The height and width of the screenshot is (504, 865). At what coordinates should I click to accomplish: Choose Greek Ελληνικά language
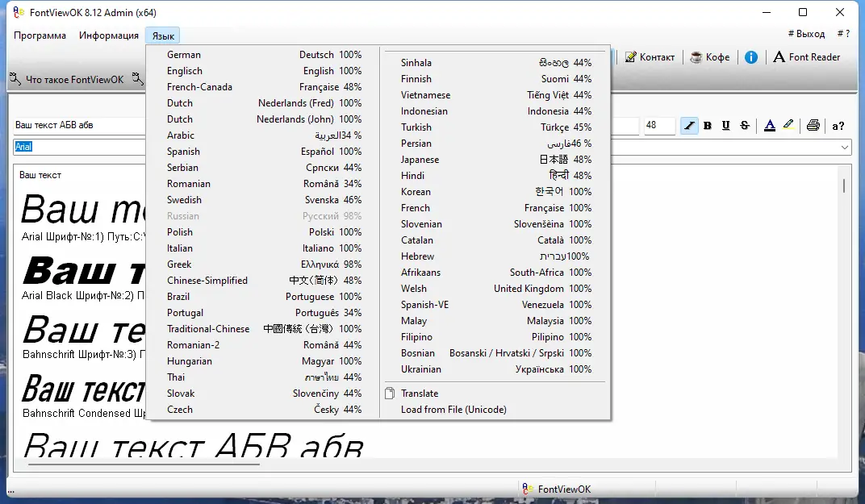(264, 264)
